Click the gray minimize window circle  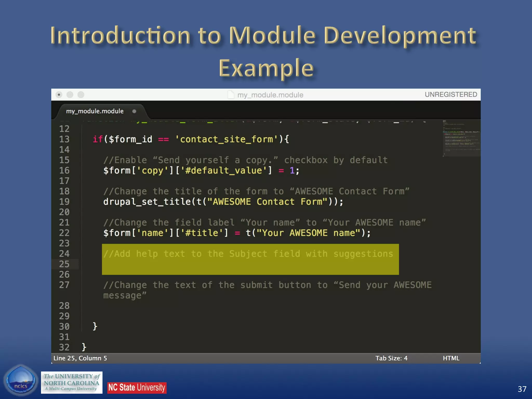[x=70, y=95]
